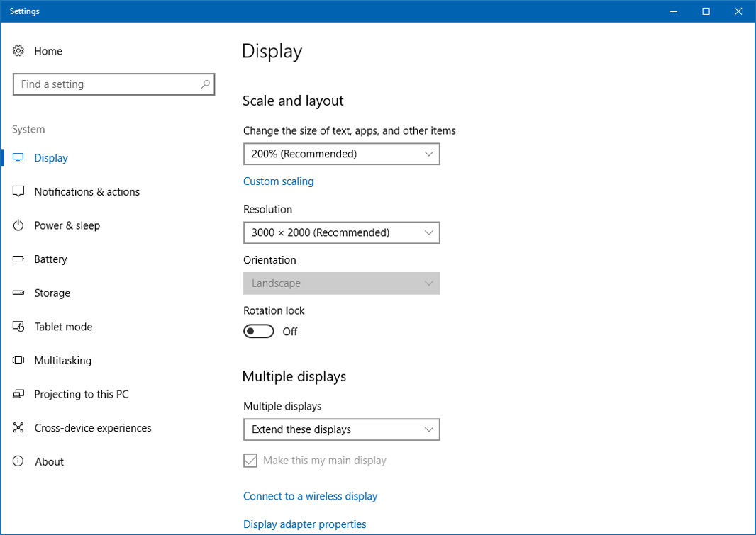
Task: Open the Multitasking sidebar icon
Action: [18, 360]
